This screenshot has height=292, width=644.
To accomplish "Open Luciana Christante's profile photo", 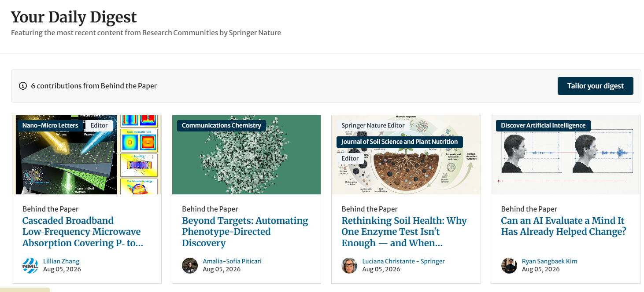I will (x=349, y=266).
